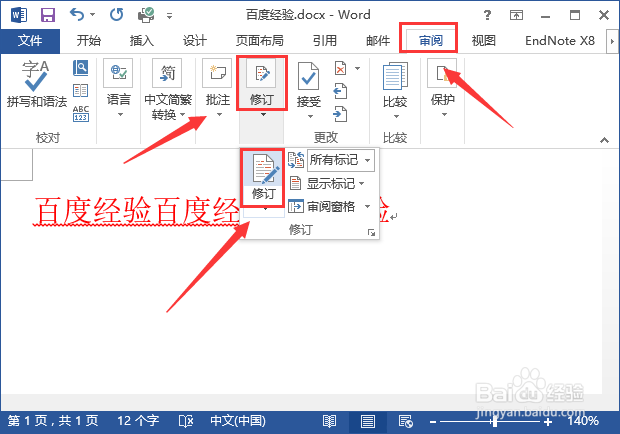Viewport: 620px width, 434px height.
Task: Switch to the 插入 tab
Action: point(142,41)
